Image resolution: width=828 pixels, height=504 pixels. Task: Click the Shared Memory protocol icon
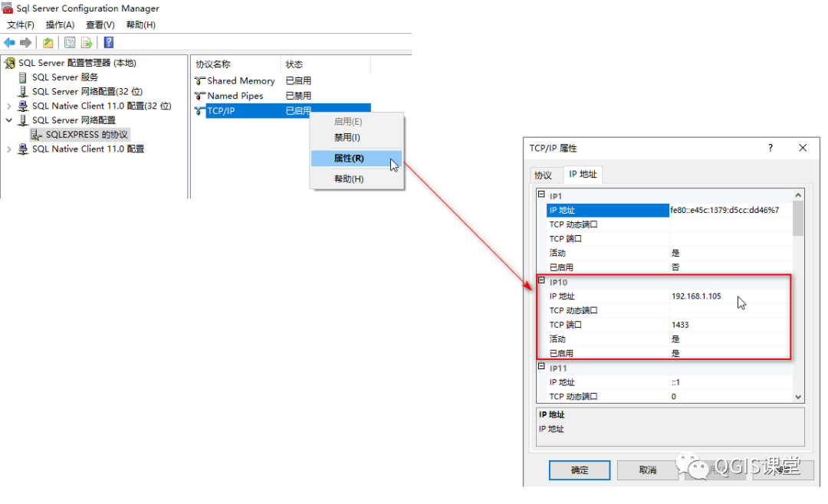tap(199, 81)
